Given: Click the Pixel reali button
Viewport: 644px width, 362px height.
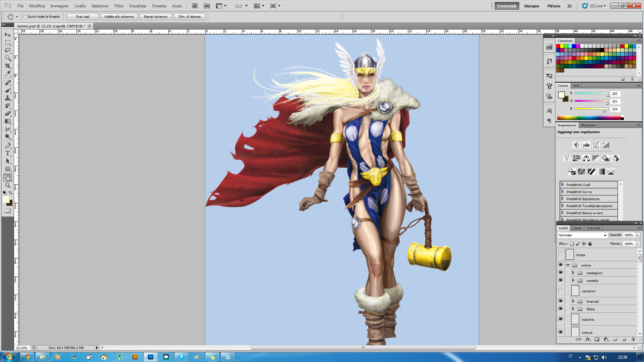Looking at the screenshot, I should coord(83,16).
